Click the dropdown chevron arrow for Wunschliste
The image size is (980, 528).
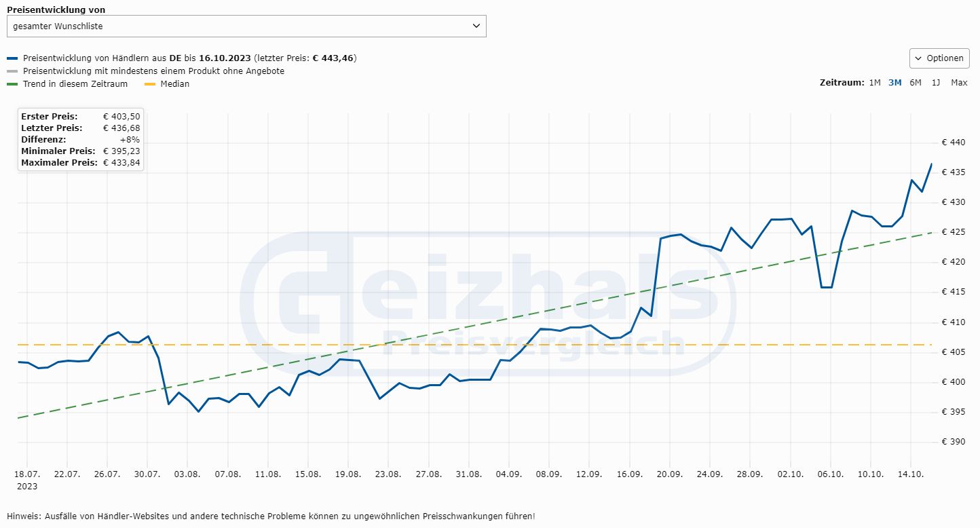click(476, 26)
